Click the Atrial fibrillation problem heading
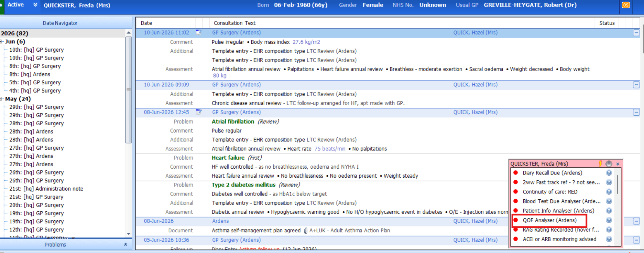This screenshot has height=253, width=644. pyautogui.click(x=233, y=122)
